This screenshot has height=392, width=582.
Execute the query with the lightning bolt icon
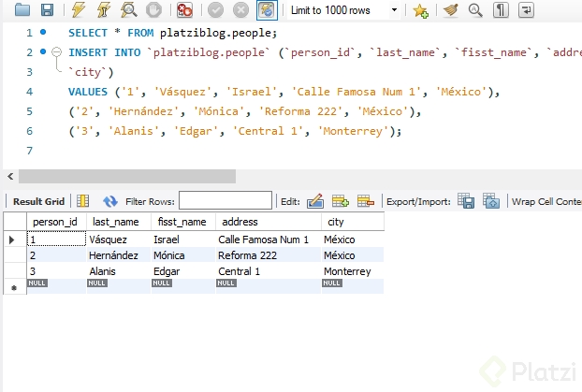click(x=78, y=9)
